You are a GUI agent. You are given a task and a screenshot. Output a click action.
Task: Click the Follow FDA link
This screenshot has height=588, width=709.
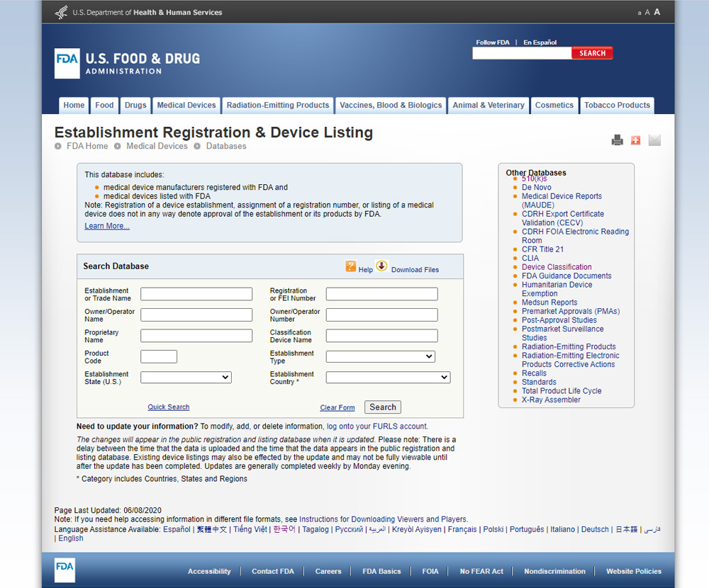click(493, 43)
